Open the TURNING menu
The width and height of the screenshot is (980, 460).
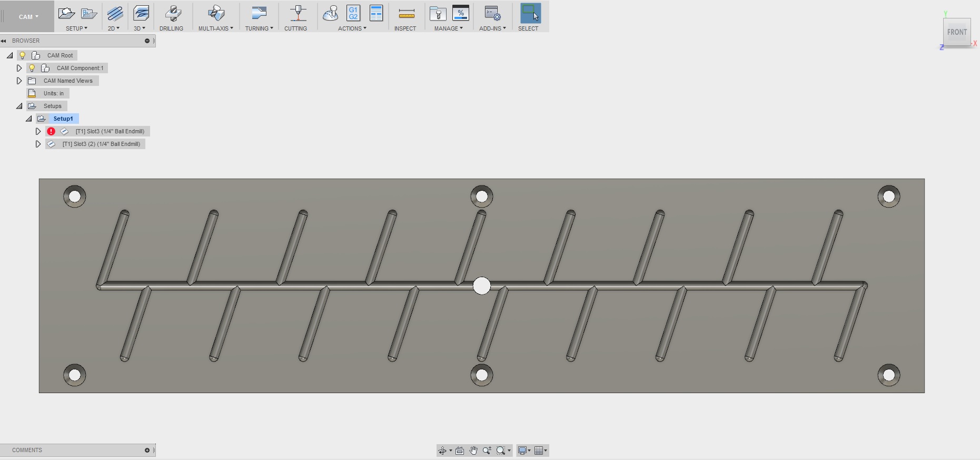[x=259, y=28]
